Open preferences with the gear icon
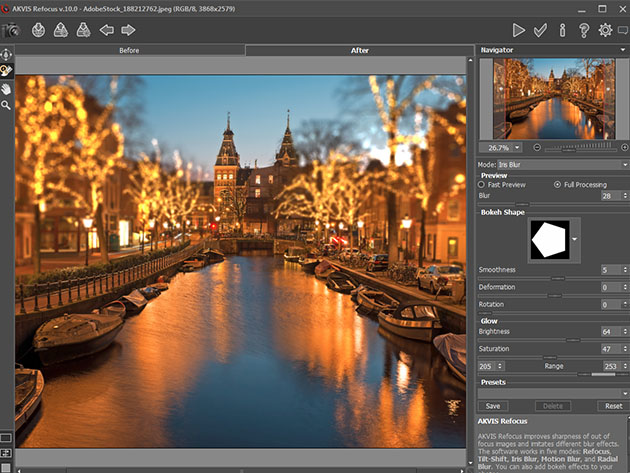 605,30
